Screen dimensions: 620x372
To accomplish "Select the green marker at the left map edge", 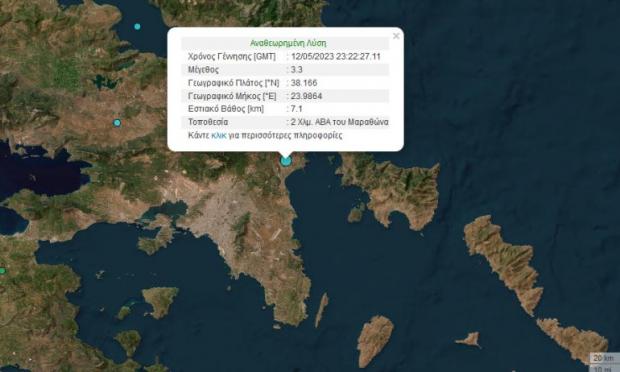I will 2,271.
